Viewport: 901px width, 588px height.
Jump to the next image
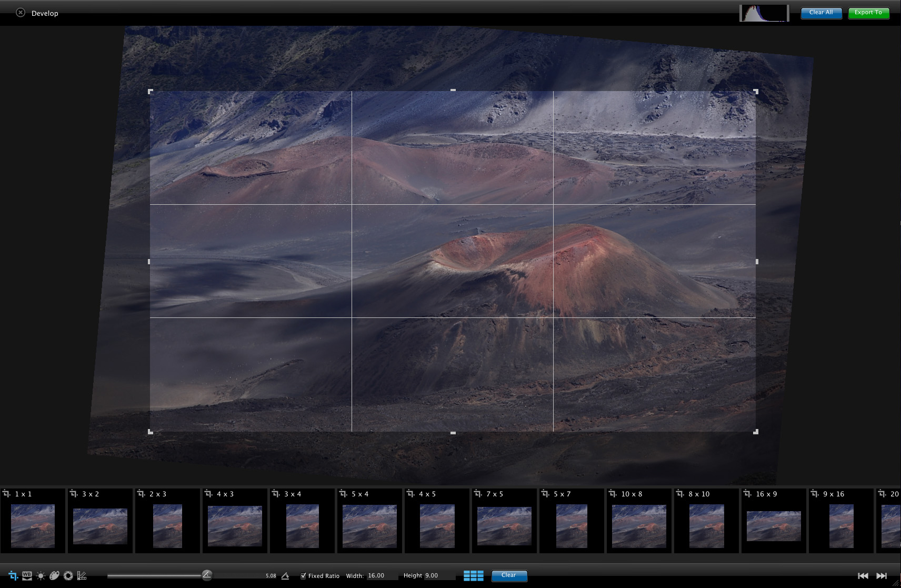click(882, 576)
